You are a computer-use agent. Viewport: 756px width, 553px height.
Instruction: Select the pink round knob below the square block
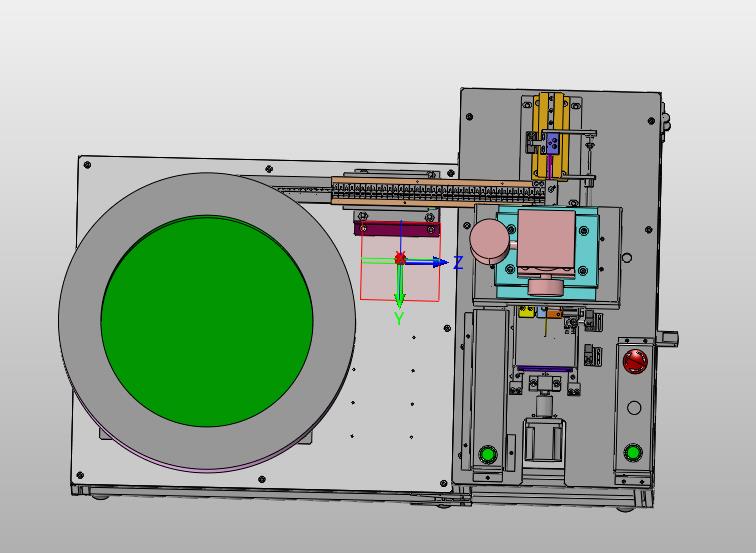coord(546,286)
